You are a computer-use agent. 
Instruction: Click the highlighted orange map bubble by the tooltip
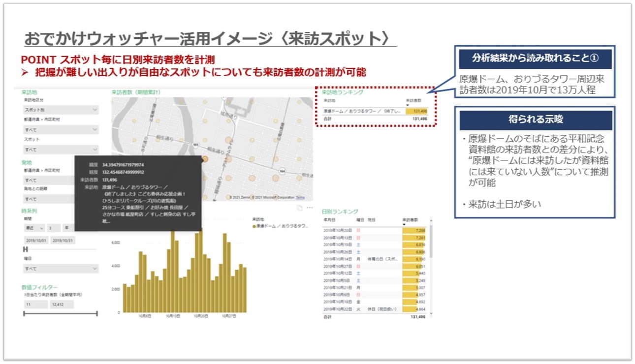pyautogui.click(x=206, y=159)
